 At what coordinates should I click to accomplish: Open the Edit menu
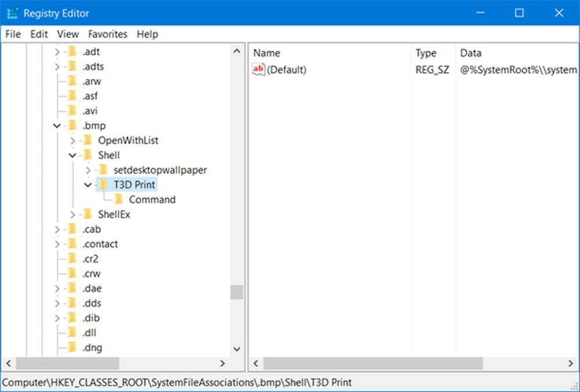[39, 34]
